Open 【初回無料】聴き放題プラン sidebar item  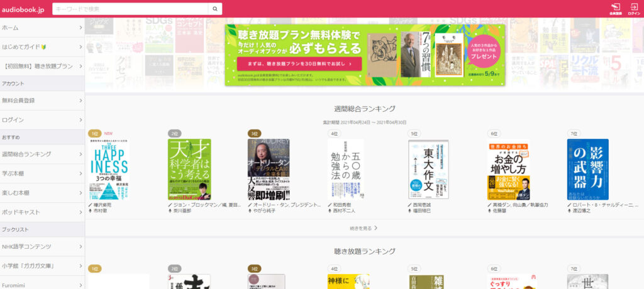tap(42, 66)
